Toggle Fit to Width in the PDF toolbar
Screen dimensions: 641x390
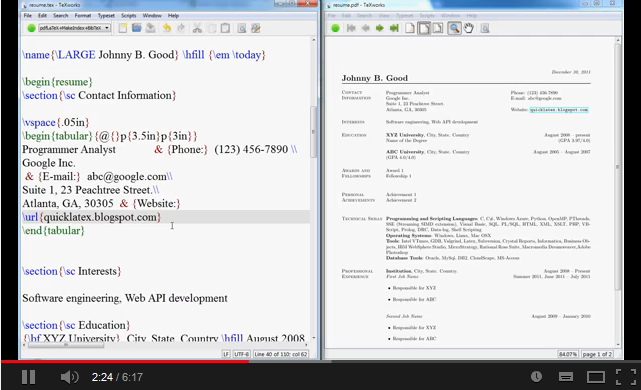point(424,28)
